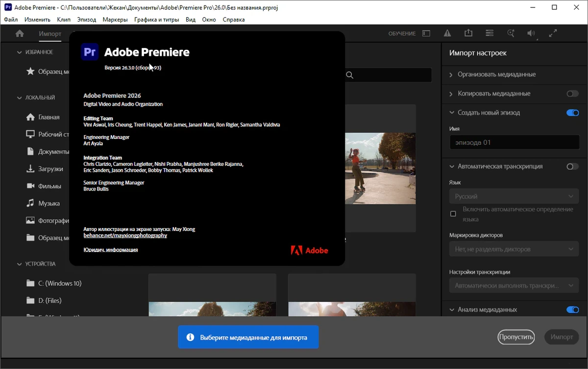Open the Фильмы camera location
Image resolution: width=588 pixels, height=369 pixels.
point(44,186)
